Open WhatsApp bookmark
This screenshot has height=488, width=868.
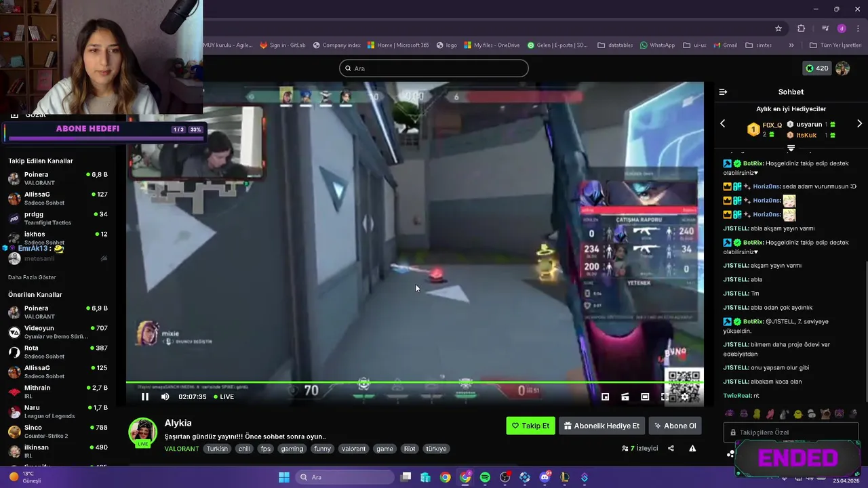[657, 45]
